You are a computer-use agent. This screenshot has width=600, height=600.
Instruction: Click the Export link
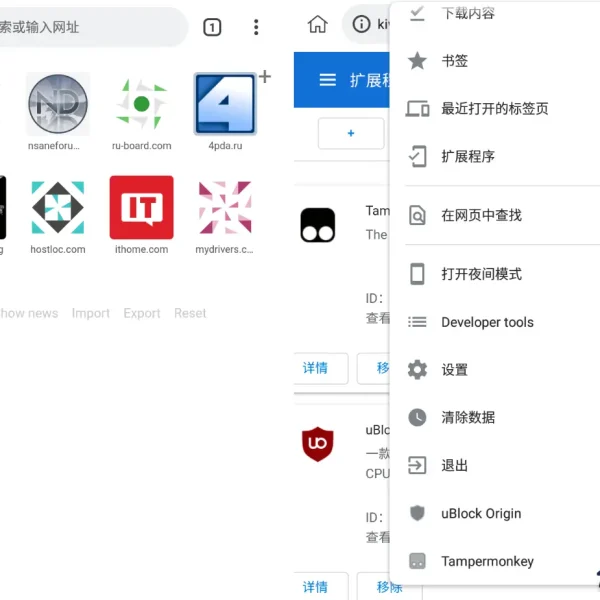point(142,313)
